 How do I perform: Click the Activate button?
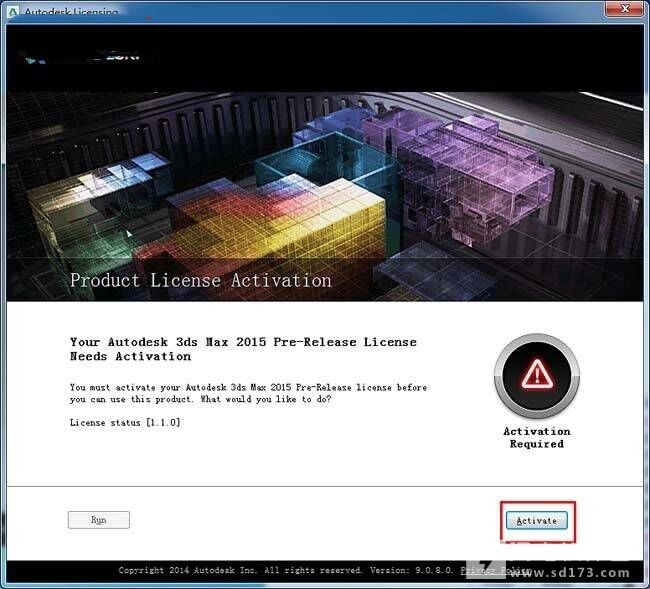click(x=536, y=520)
